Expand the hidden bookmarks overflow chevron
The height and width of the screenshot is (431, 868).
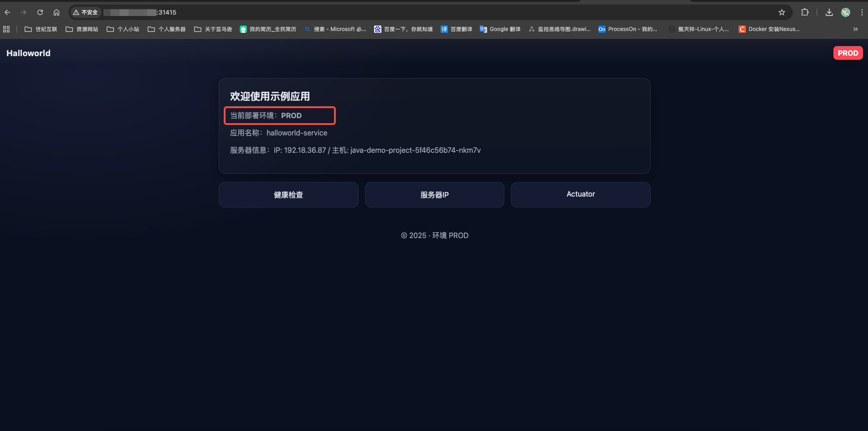(x=855, y=29)
